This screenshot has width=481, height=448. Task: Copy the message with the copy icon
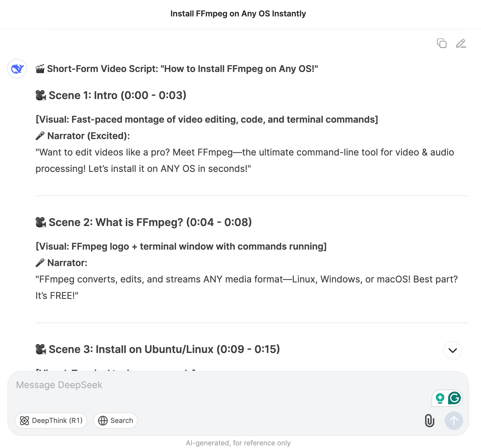click(x=442, y=43)
